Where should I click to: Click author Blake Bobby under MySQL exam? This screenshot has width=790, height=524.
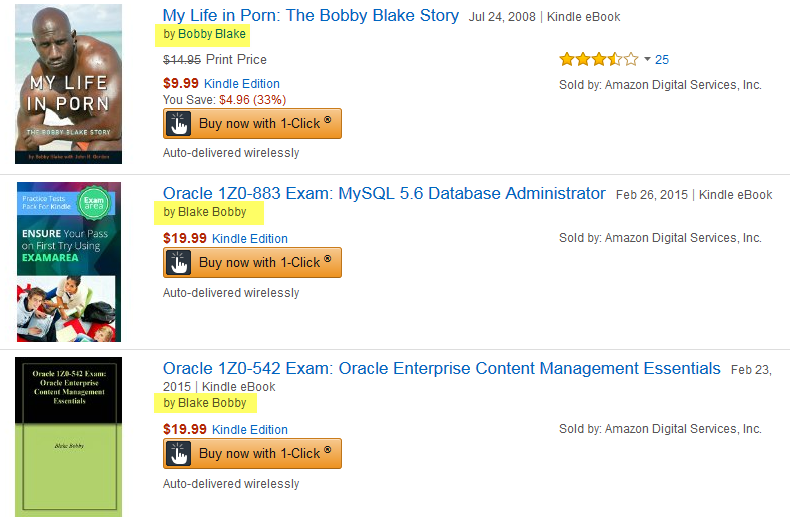(x=212, y=212)
